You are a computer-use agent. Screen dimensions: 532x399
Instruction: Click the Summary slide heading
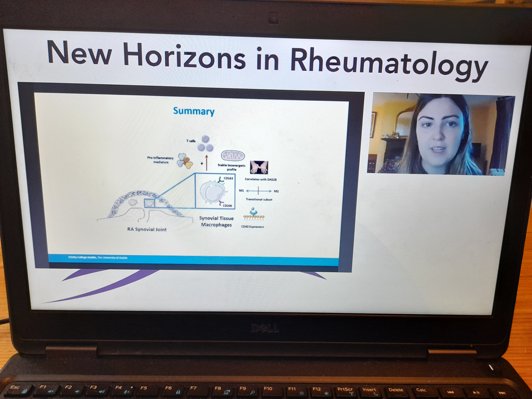coord(194,111)
